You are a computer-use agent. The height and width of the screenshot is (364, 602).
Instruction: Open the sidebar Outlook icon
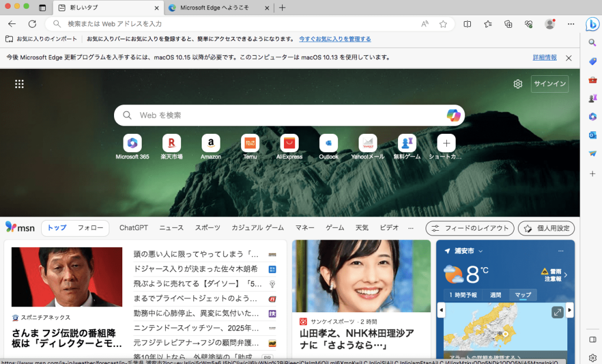[x=593, y=135]
